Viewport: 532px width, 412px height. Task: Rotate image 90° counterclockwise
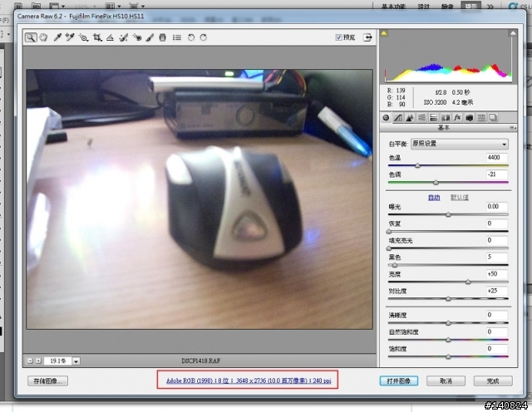tap(191, 37)
